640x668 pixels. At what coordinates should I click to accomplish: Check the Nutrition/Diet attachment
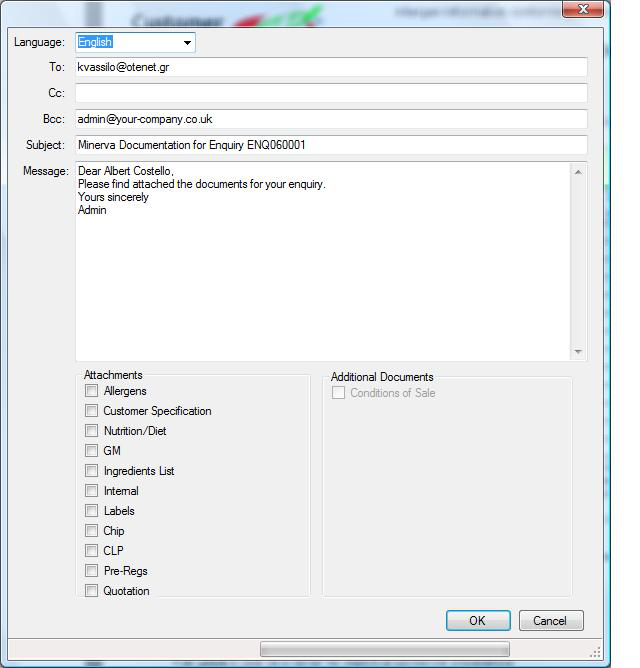point(92,431)
